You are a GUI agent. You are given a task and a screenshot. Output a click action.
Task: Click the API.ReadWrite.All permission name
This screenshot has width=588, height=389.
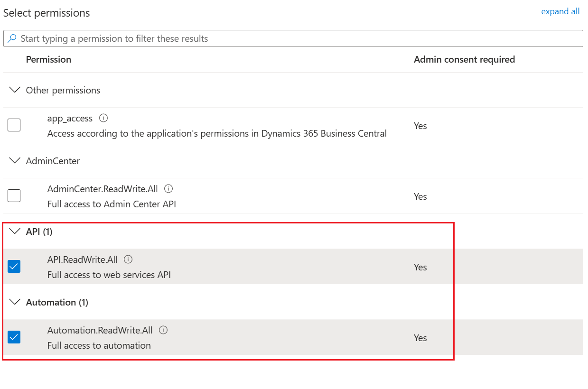coord(83,259)
